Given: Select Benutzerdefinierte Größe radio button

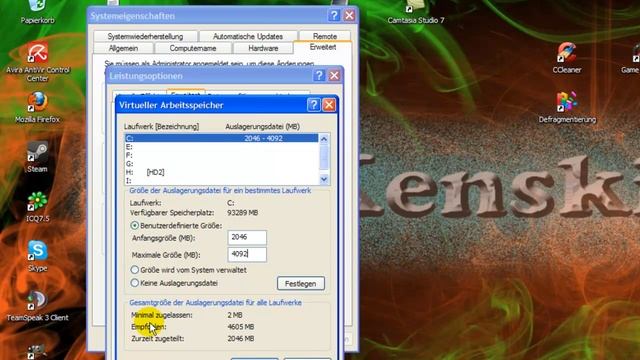Looking at the screenshot, I should (134, 225).
